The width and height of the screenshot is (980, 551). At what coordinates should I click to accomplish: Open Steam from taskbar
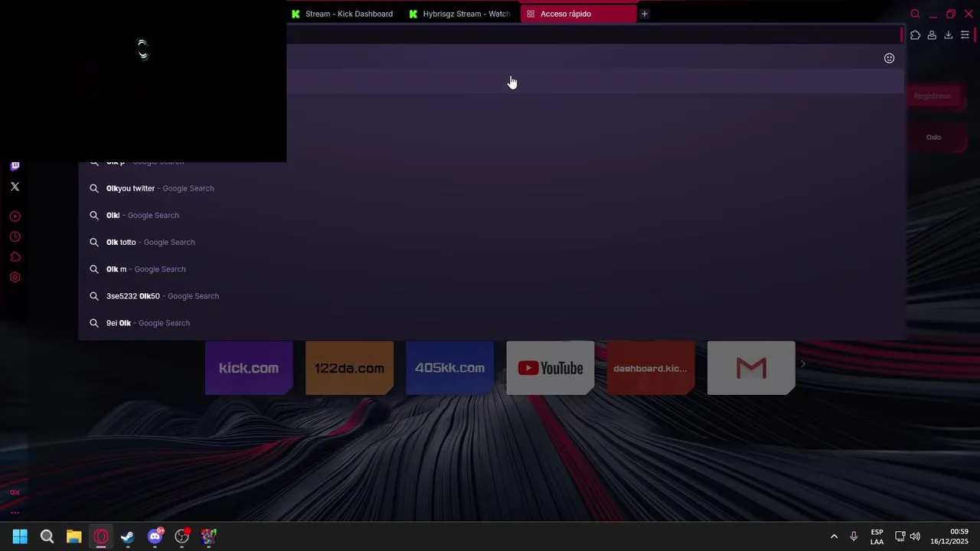(x=128, y=536)
